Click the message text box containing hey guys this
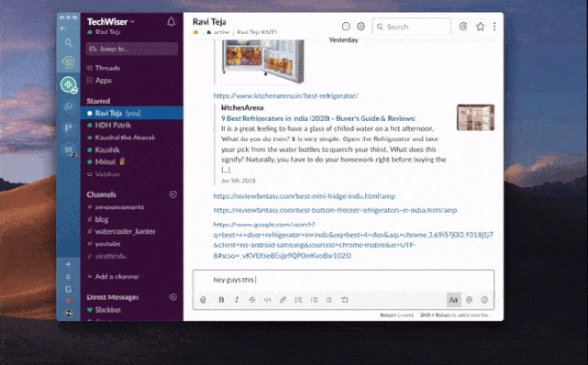Image resolution: width=588 pixels, height=365 pixels. tap(343, 280)
